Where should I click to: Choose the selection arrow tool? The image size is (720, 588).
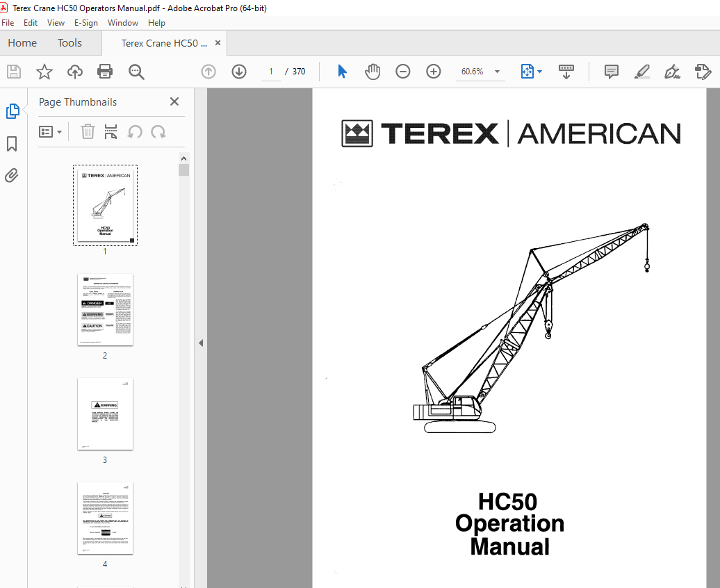(342, 72)
